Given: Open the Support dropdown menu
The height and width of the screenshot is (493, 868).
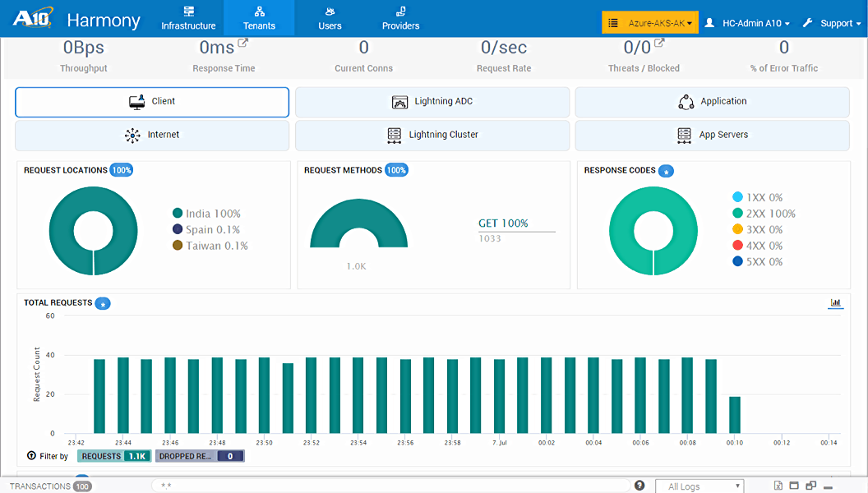Looking at the screenshot, I should pos(840,23).
